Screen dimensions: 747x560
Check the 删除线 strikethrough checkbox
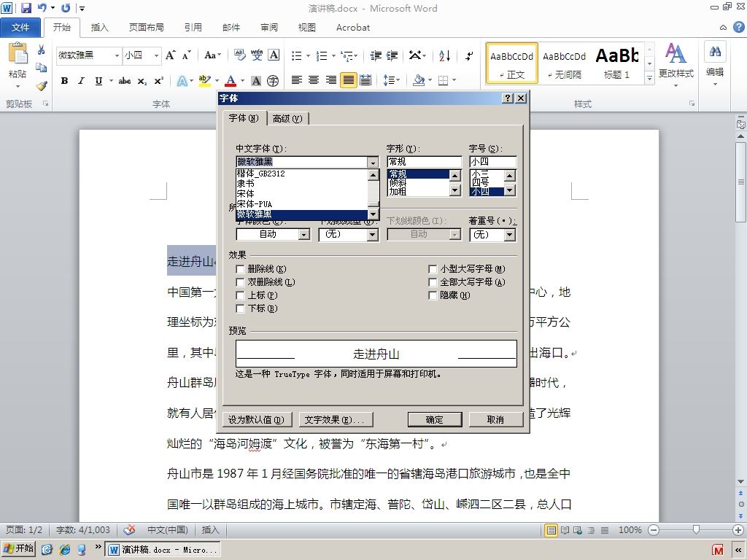(x=240, y=269)
